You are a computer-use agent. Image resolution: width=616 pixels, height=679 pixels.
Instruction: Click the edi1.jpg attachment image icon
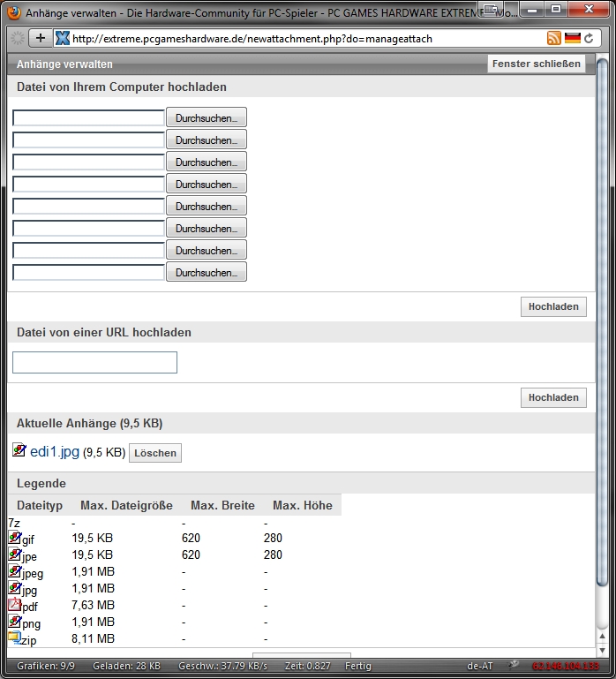point(19,450)
